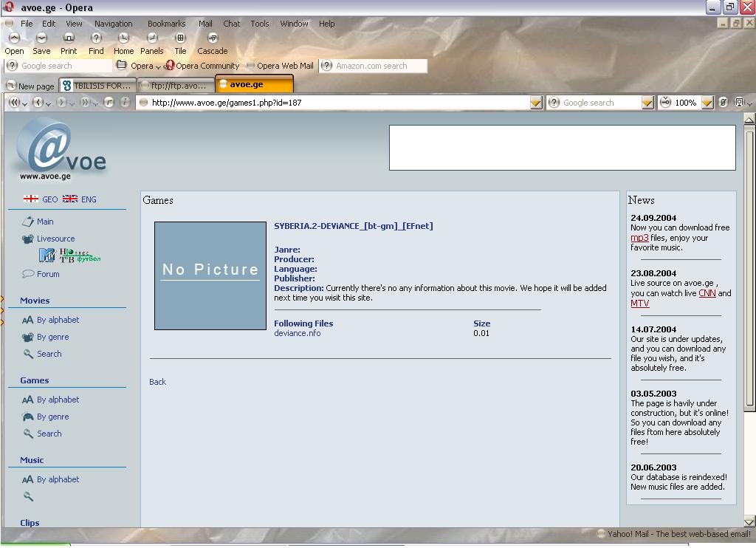Go to Home via toolbar icon
The width and height of the screenshot is (756, 548).
pyautogui.click(x=123, y=38)
